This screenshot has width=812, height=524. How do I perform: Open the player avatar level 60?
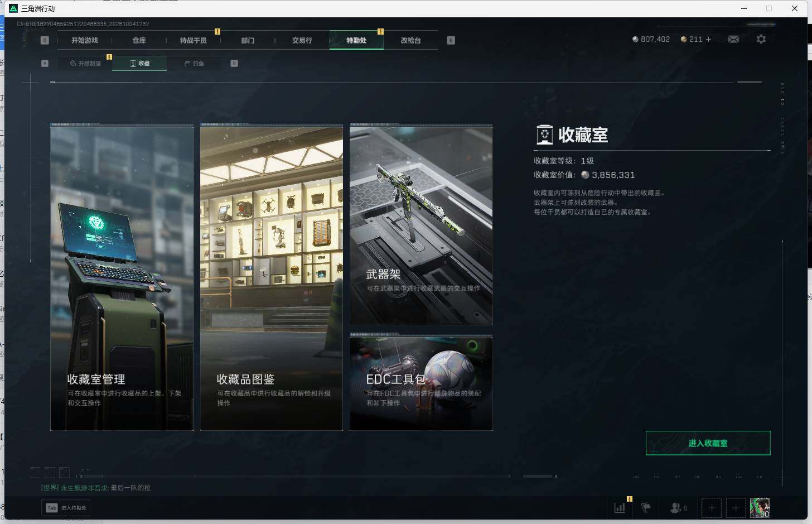[x=760, y=508]
